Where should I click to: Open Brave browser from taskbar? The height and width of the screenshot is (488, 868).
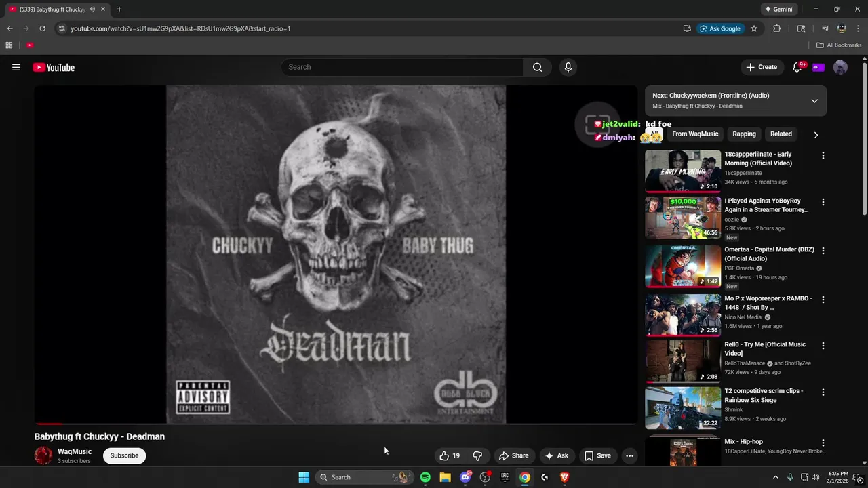(564, 477)
